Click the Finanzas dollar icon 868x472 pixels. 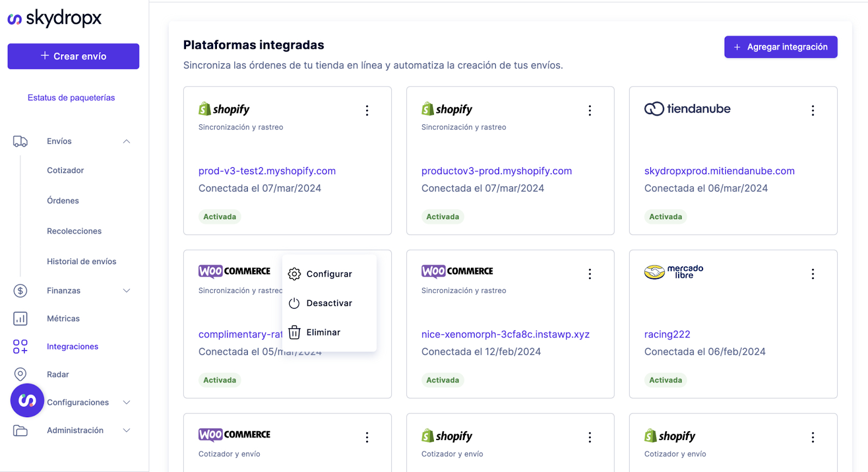tap(20, 291)
